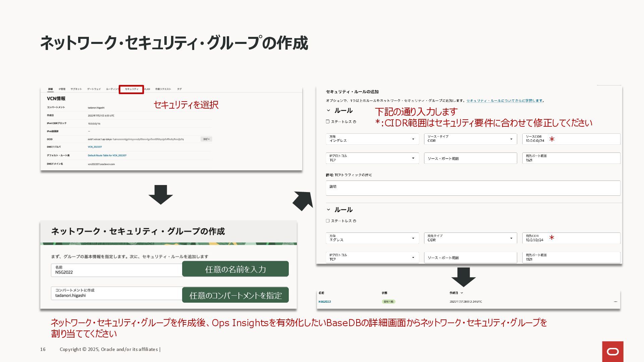Image resolution: width=644 pixels, height=362 pixels.
Task: Enable ステートレス checkbox in the ingress rule
Action: [328, 122]
